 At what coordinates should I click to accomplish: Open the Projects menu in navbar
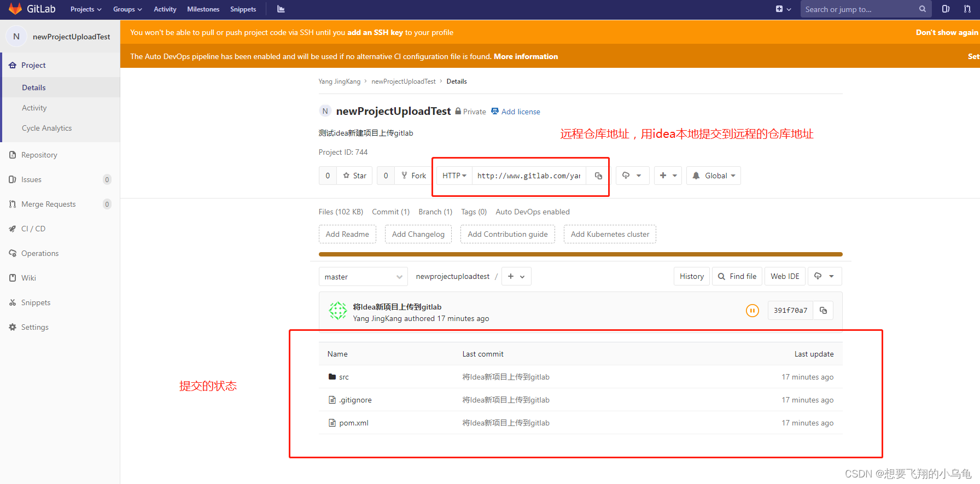86,9
